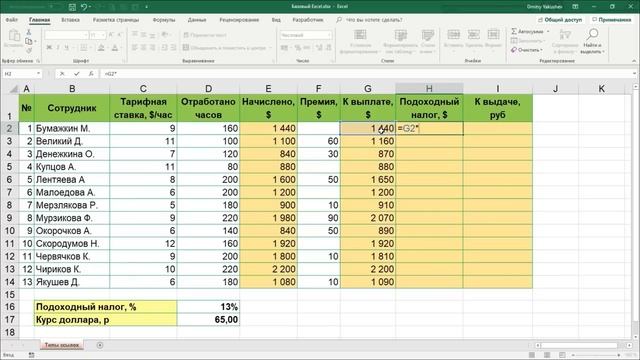Toggle Bold formatting

tap(49, 48)
